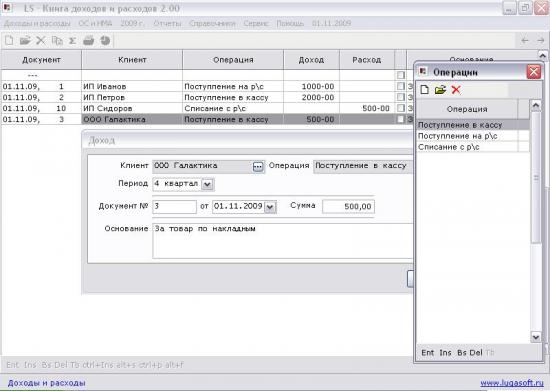550x391 pixels.
Task: Follow the www.lugasoft.ru link
Action: click(511, 383)
